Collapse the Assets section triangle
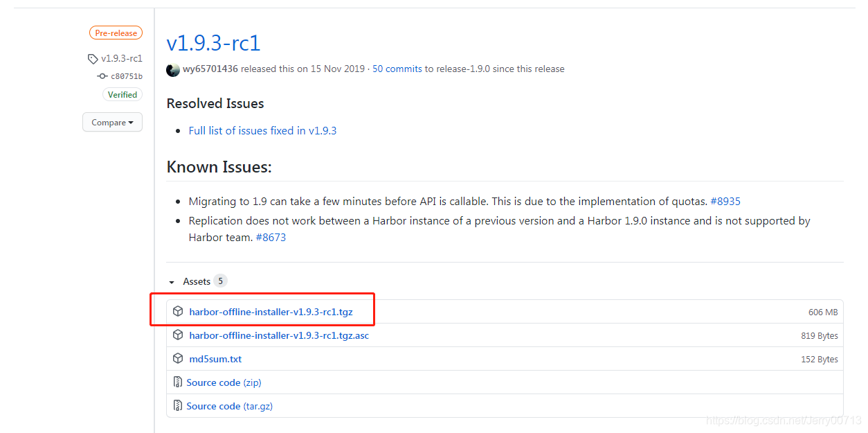This screenshot has height=433, width=868. (172, 282)
